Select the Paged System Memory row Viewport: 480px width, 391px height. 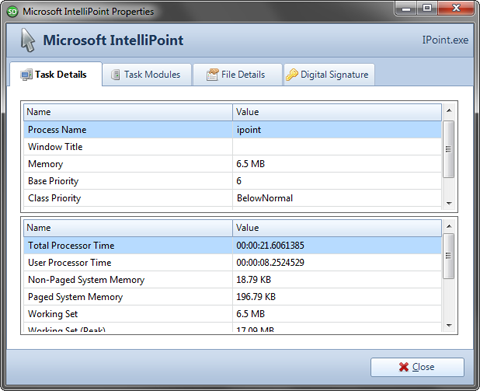pyautogui.click(x=233, y=297)
